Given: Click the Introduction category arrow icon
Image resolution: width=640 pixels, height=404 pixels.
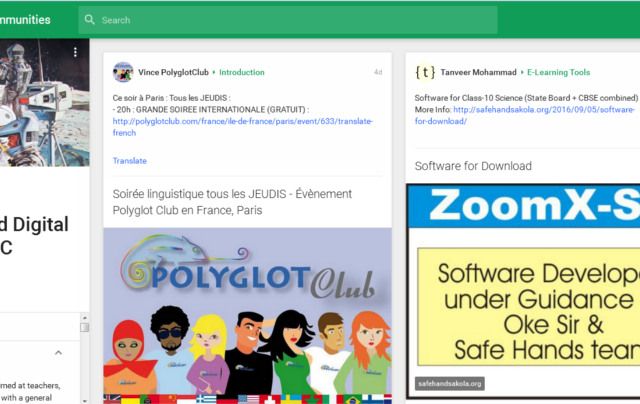Looking at the screenshot, I should [x=214, y=72].
